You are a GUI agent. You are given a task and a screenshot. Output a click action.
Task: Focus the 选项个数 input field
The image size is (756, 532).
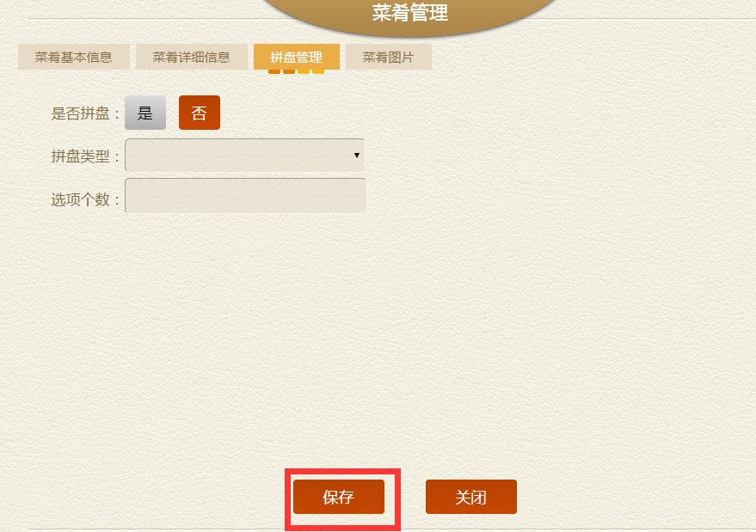click(x=245, y=196)
